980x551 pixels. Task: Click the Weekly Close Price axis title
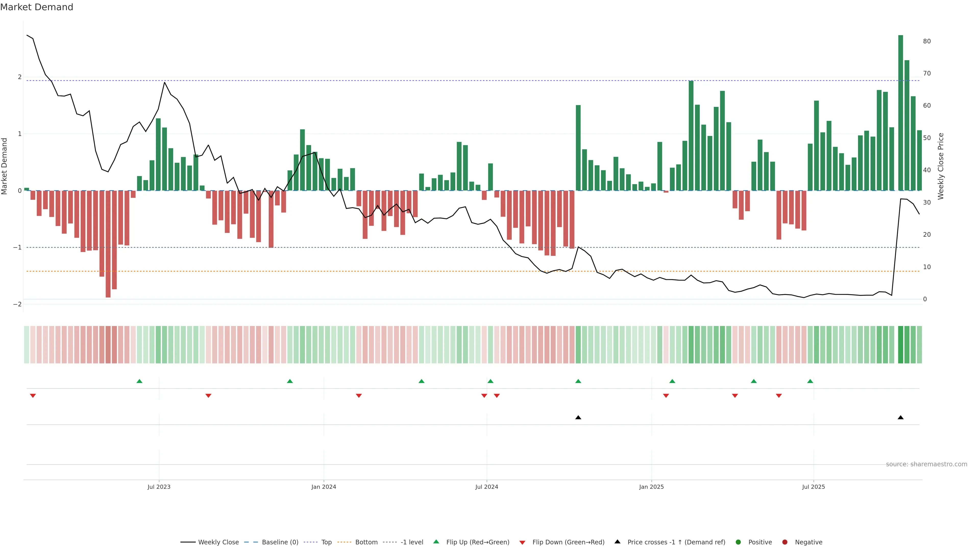(x=941, y=166)
